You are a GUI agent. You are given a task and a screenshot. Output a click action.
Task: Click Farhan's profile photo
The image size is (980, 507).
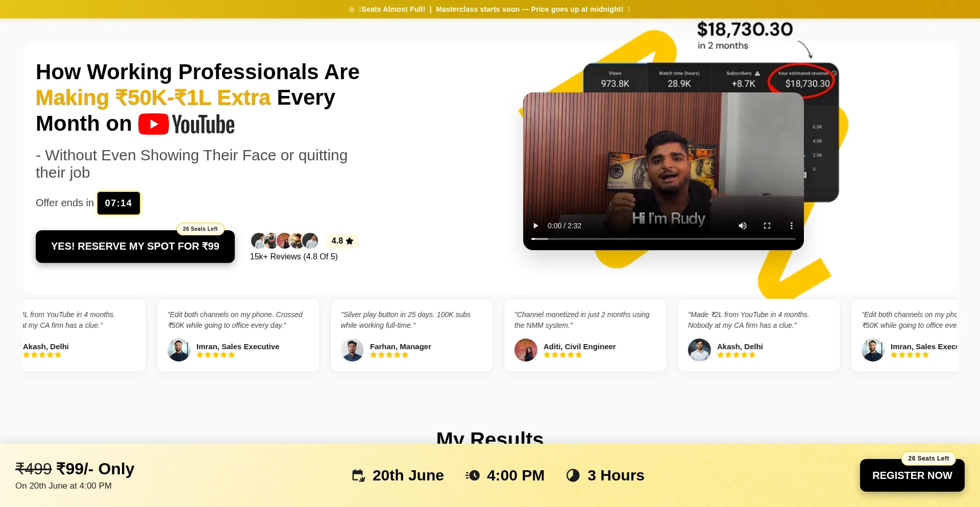point(352,350)
